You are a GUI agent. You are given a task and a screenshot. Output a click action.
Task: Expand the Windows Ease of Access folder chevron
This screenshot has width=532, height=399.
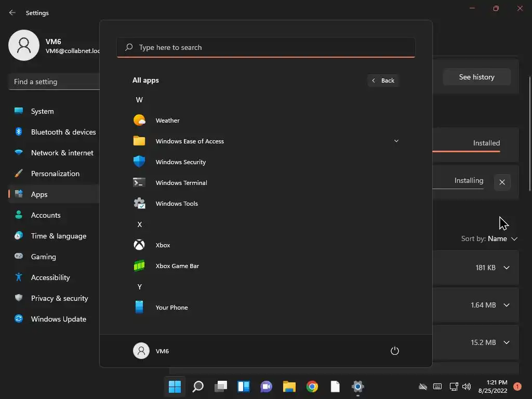click(x=396, y=141)
